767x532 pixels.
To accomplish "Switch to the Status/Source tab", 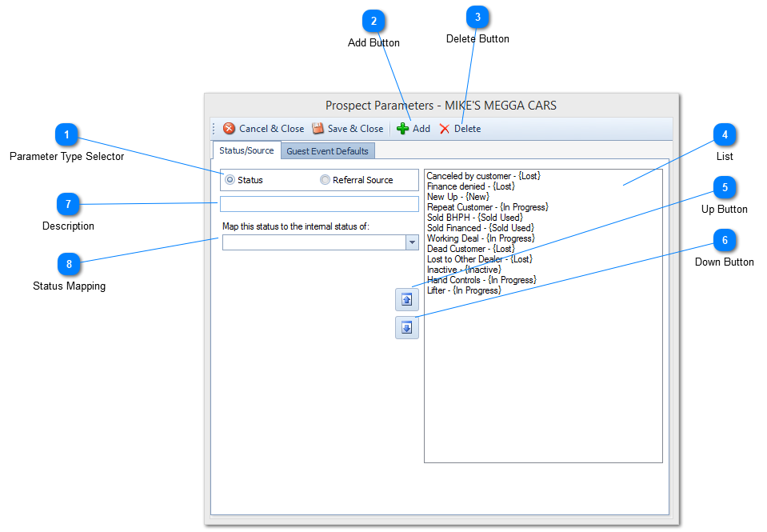I will tap(246, 150).
